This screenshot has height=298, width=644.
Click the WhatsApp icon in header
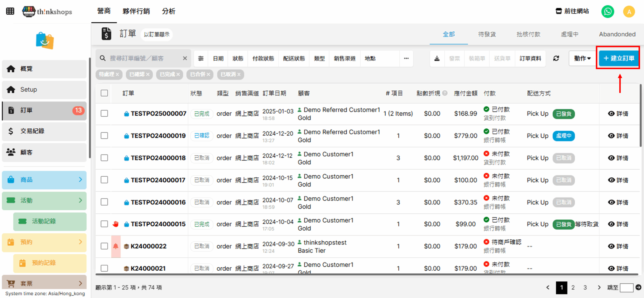[x=607, y=12]
